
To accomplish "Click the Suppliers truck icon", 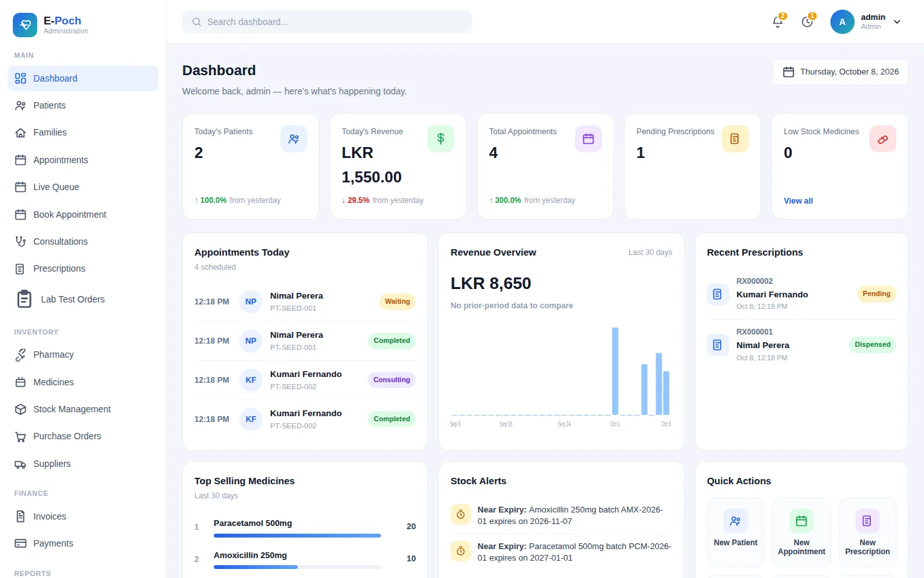I will [x=21, y=464].
